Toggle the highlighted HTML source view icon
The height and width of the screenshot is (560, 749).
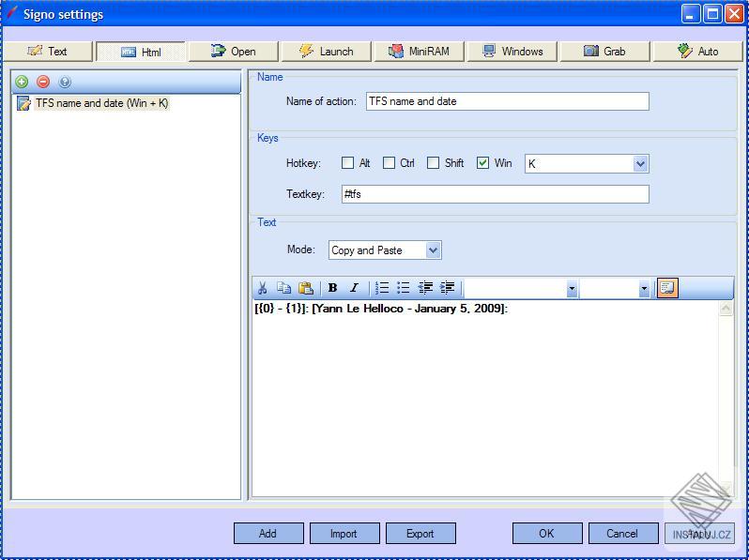667,288
